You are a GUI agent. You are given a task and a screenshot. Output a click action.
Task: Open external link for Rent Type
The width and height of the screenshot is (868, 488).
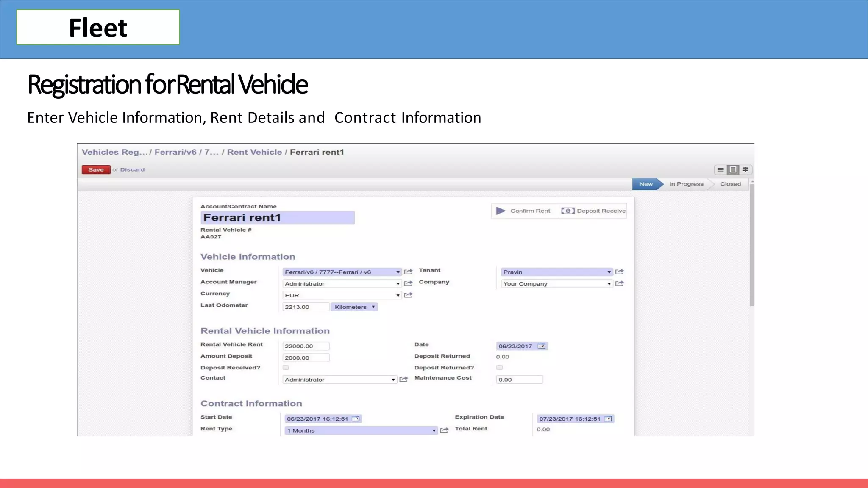point(444,430)
